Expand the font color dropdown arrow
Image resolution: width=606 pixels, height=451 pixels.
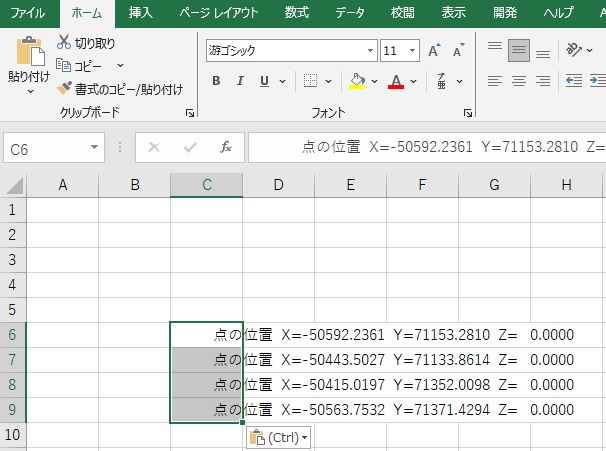(x=414, y=81)
